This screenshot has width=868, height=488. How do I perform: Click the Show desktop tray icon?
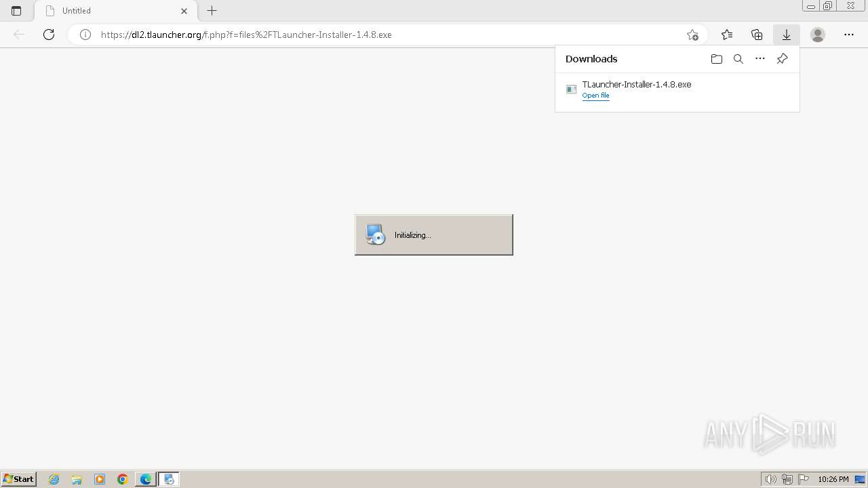[860, 479]
